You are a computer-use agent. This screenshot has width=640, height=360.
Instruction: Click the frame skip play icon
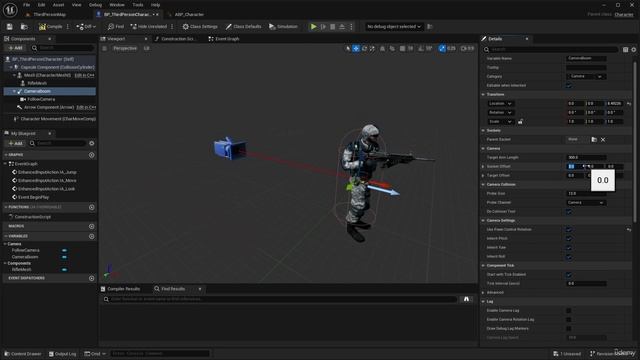tap(323, 27)
